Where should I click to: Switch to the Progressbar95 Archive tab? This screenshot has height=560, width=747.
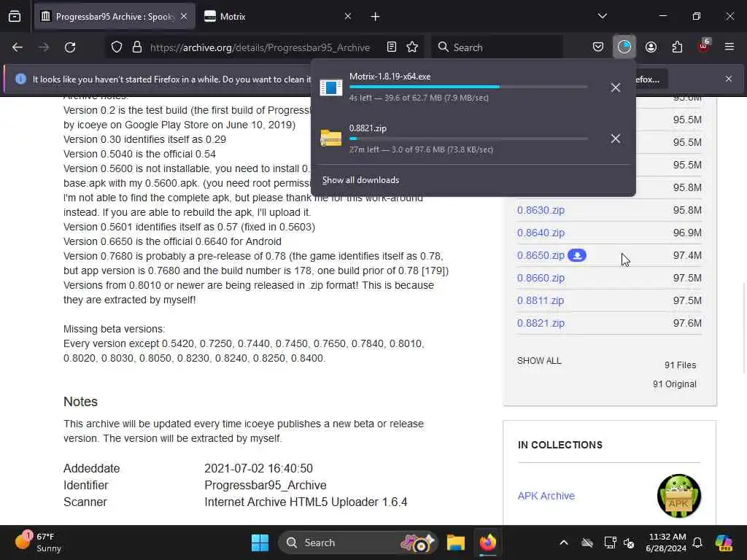113,17
